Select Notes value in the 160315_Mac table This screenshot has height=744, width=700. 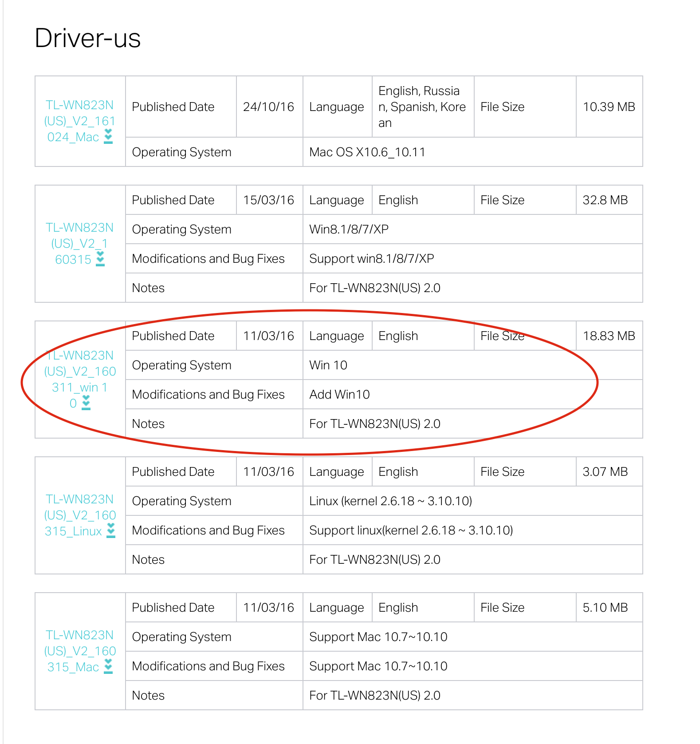coord(375,695)
